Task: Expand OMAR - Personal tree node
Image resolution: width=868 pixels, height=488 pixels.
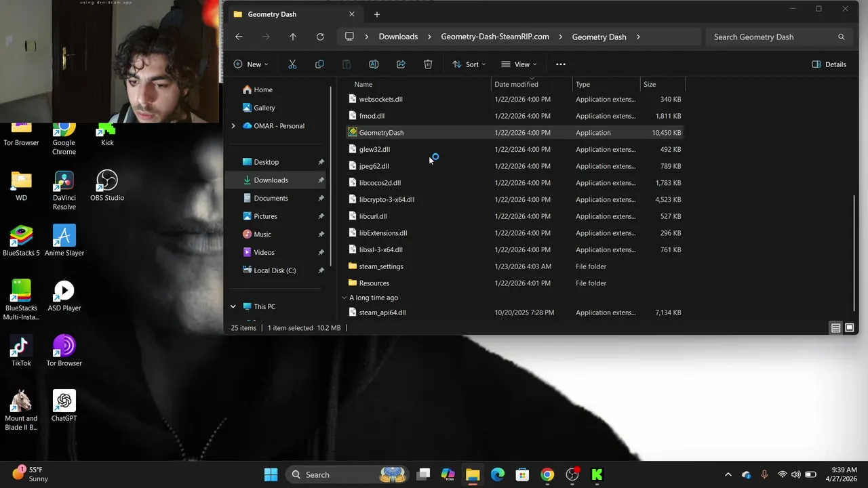Action: [x=233, y=126]
